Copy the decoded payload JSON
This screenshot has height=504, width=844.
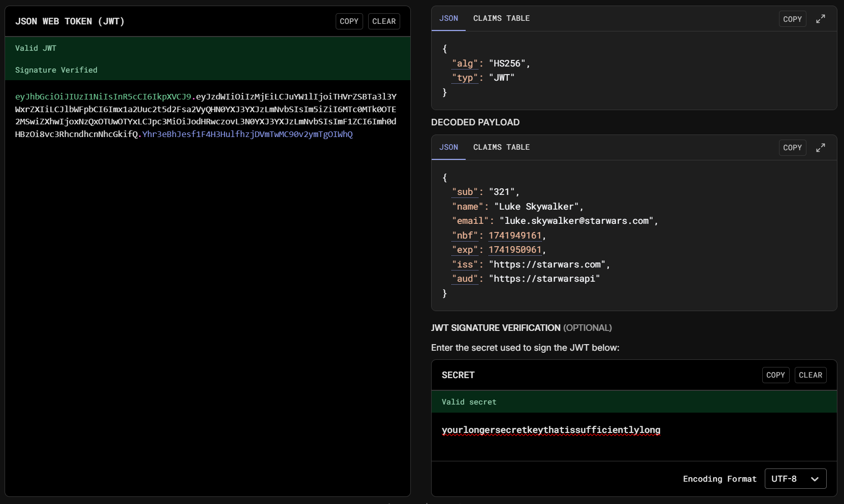click(x=792, y=148)
